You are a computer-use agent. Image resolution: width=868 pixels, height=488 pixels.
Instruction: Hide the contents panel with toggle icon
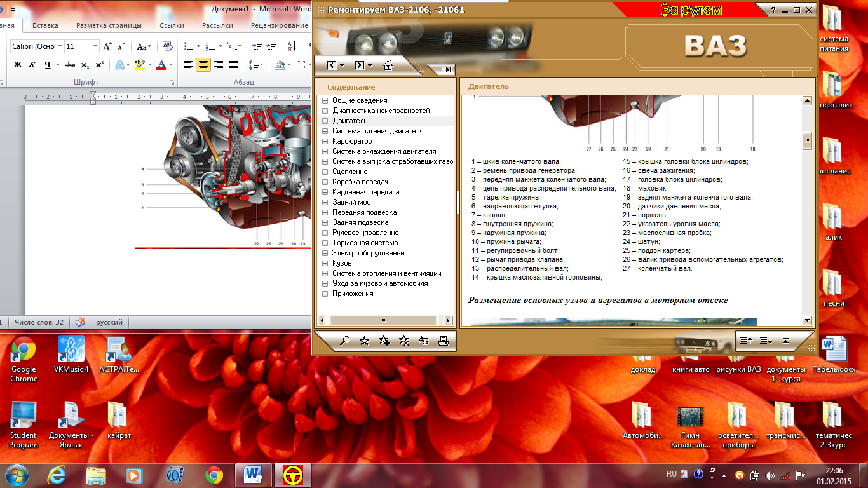click(x=446, y=69)
